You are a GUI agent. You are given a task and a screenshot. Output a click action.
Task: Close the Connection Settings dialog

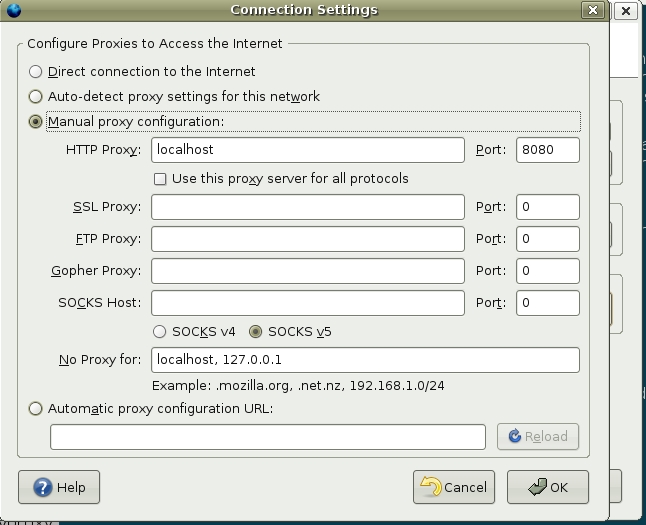(x=593, y=10)
